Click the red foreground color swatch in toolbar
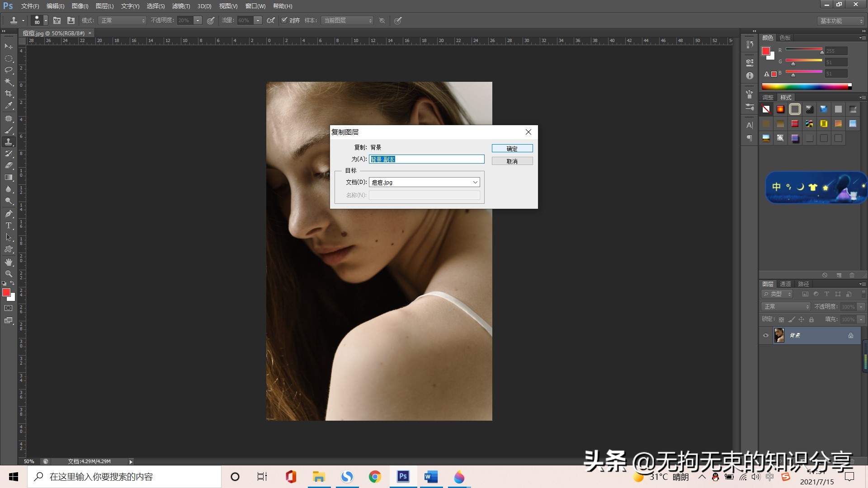 click(x=6, y=293)
